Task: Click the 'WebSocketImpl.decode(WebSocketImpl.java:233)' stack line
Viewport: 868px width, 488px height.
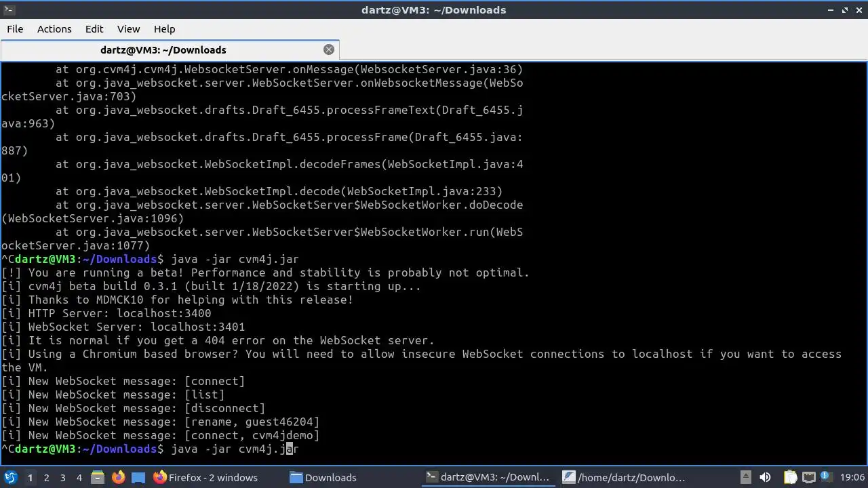Action: point(279,191)
